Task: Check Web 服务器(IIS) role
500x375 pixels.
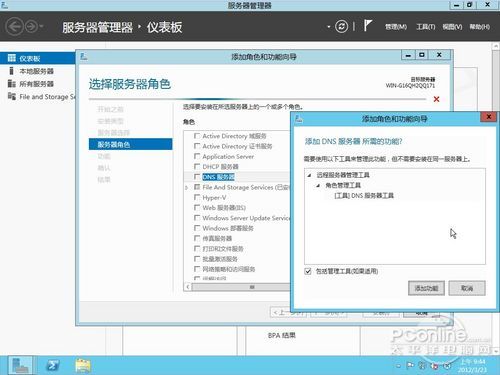Action: coord(197,208)
